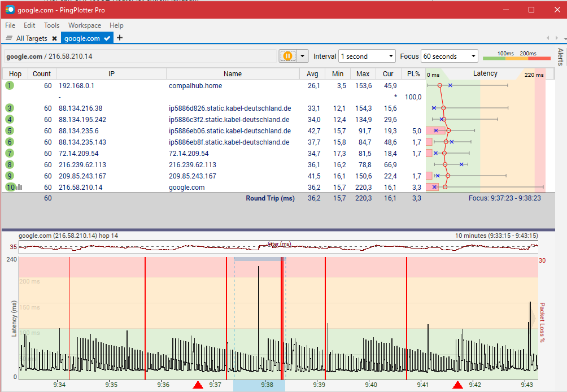Click the google.com (216.58.210.14) hop 14 graph title
This screenshot has width=567, height=392.
pyautogui.click(x=68, y=236)
